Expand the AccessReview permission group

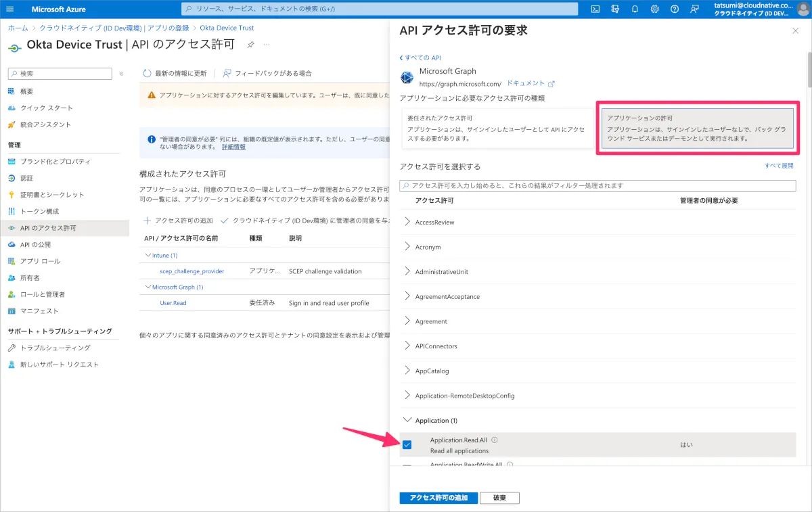[407, 222]
